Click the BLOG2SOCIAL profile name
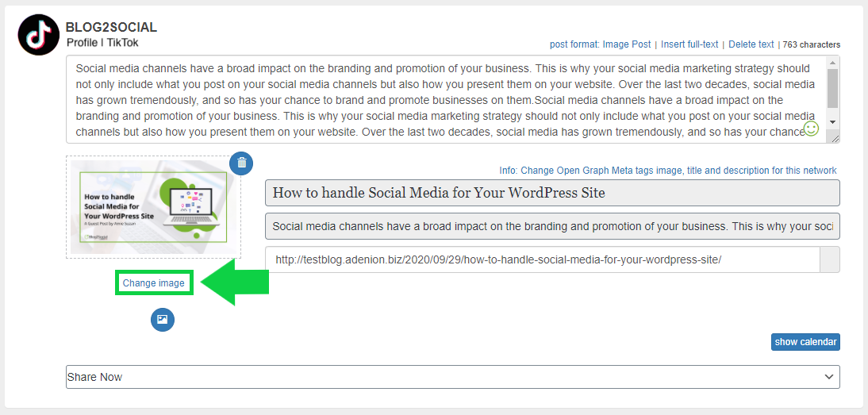Viewport: 868px width, 415px height. pos(111,27)
